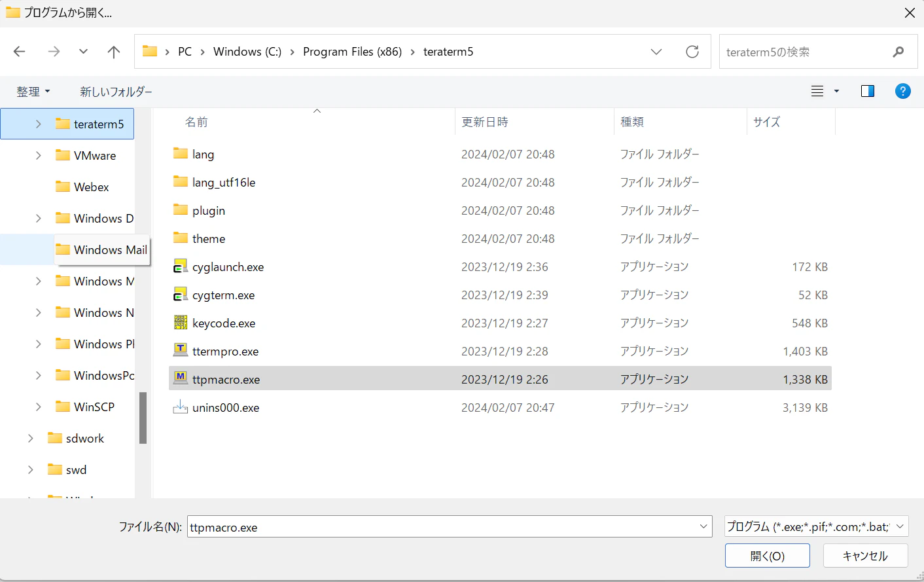Select the WinSCP folder in tree

[94, 407]
